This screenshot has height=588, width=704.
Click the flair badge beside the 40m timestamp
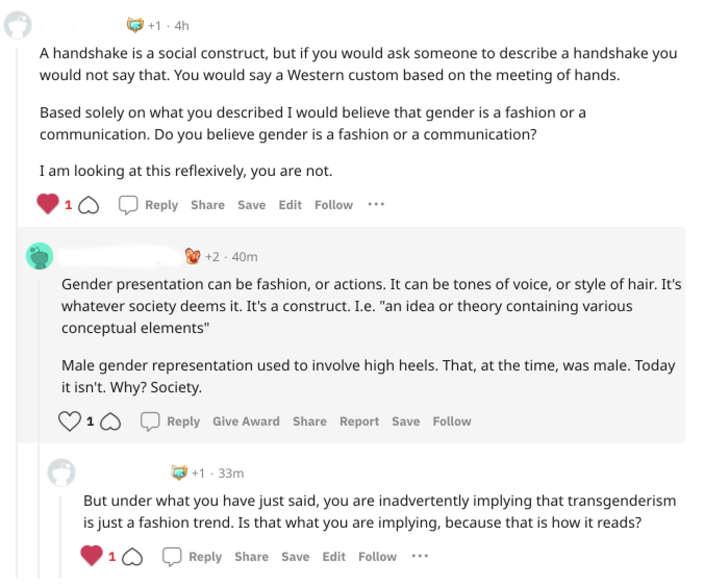tap(193, 256)
